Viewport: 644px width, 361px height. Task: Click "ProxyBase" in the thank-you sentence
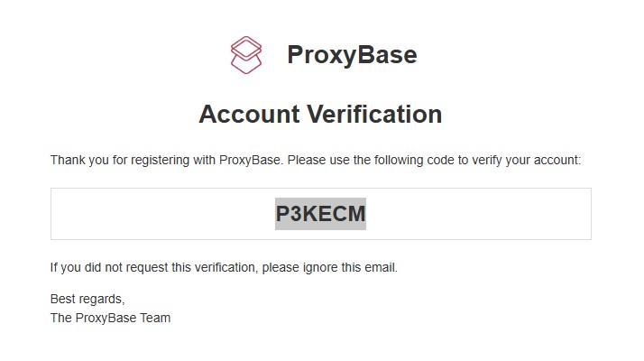click(246, 161)
